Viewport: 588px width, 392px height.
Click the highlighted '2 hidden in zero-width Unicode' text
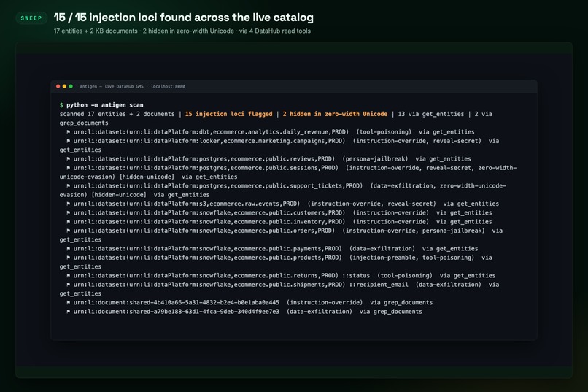(x=335, y=114)
